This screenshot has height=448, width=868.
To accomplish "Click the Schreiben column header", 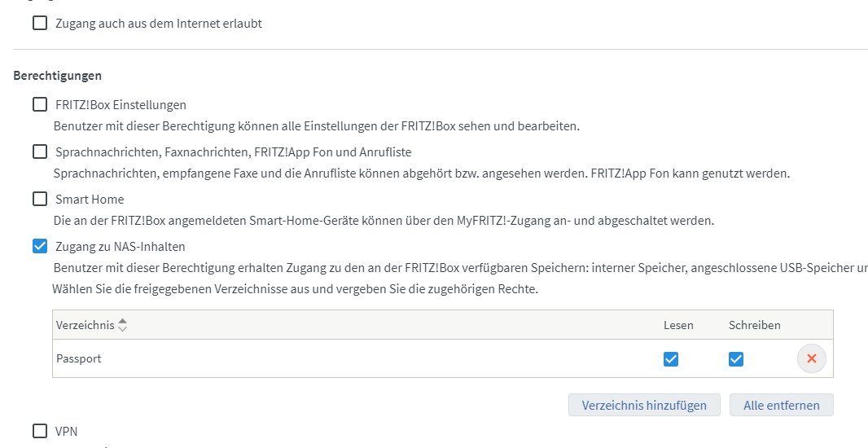I will point(754,325).
